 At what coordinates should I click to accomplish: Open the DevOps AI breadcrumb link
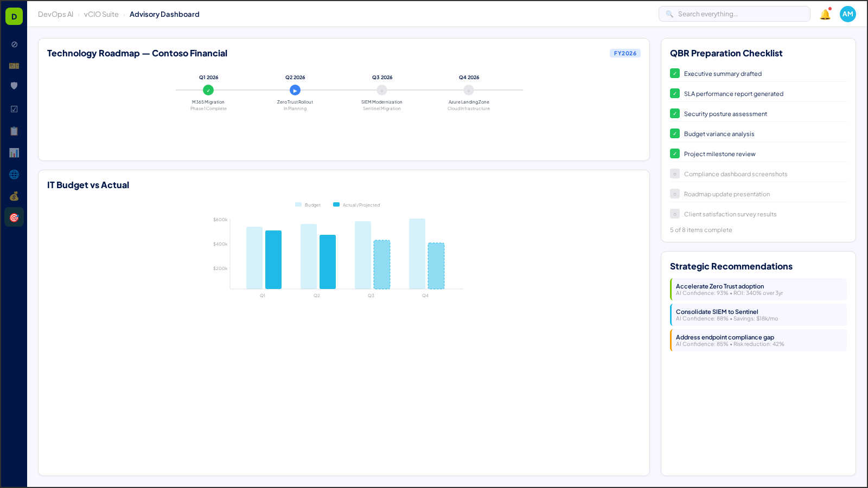click(x=56, y=14)
